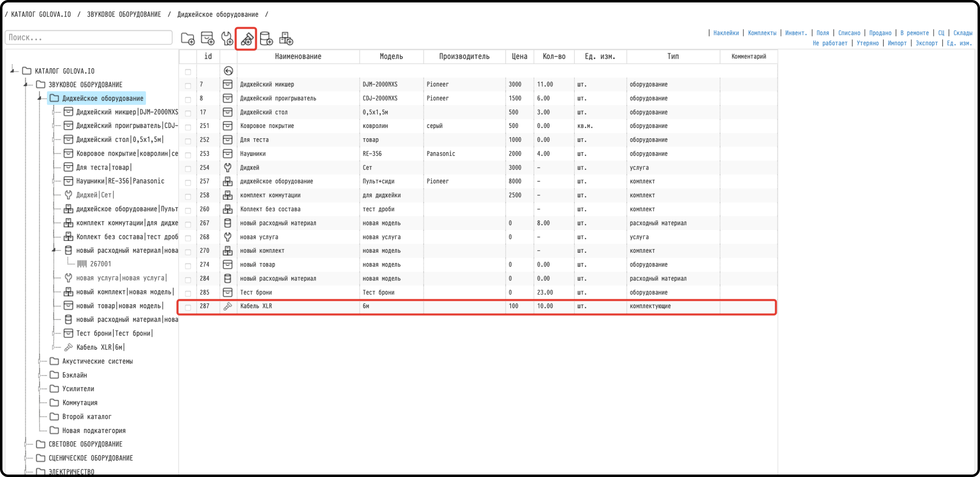
Task: Collapse the КАТАЛОГ GOLOVA.IO root tree node
Action: 13,71
